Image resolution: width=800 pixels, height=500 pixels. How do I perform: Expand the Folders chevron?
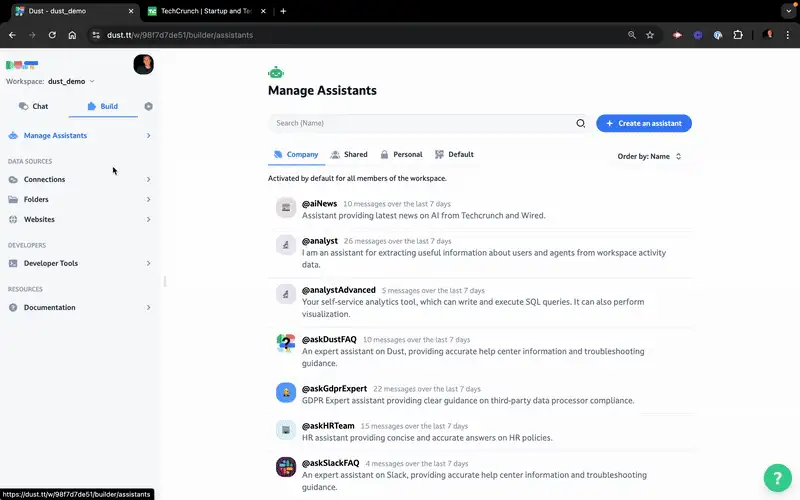(x=148, y=199)
